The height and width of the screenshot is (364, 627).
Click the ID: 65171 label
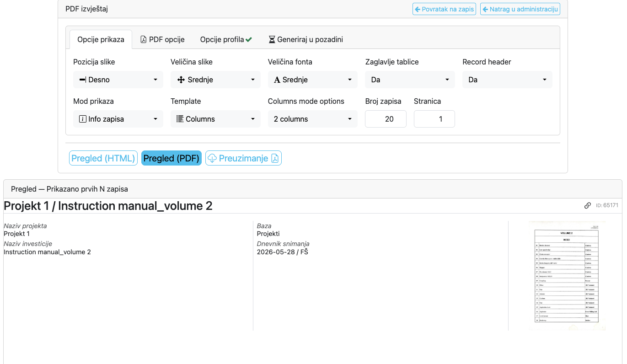click(607, 206)
